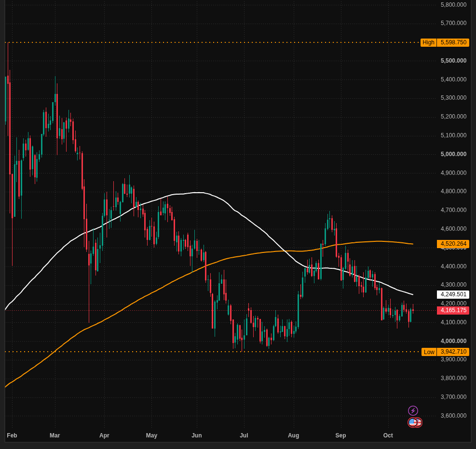Click the Mar label on time axis
The height and width of the screenshot is (449, 476).
click(54, 436)
